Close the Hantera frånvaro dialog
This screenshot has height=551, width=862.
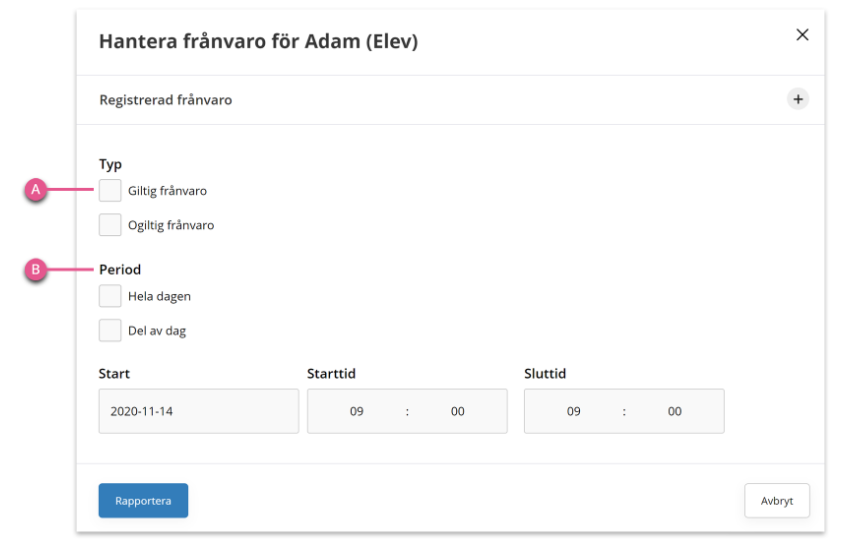click(802, 35)
